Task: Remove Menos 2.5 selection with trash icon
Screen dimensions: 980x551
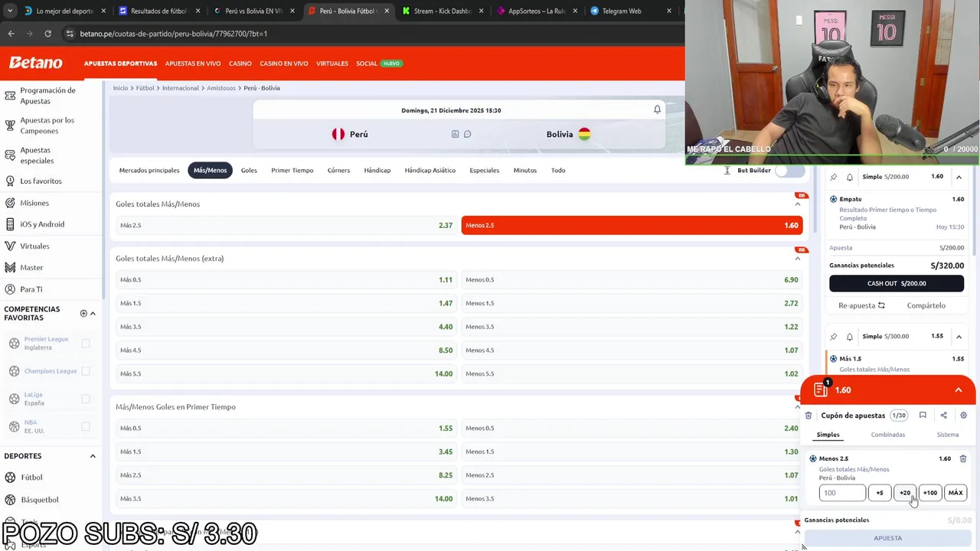Action: click(x=963, y=458)
